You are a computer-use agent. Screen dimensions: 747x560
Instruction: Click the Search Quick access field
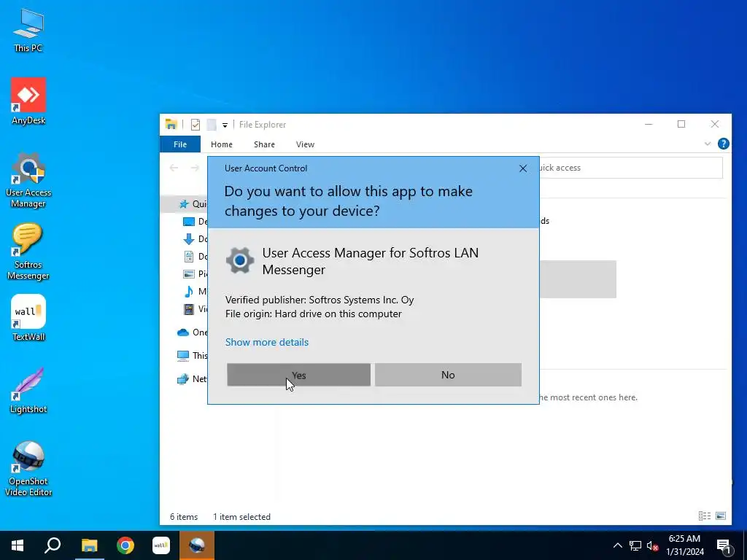(631, 168)
